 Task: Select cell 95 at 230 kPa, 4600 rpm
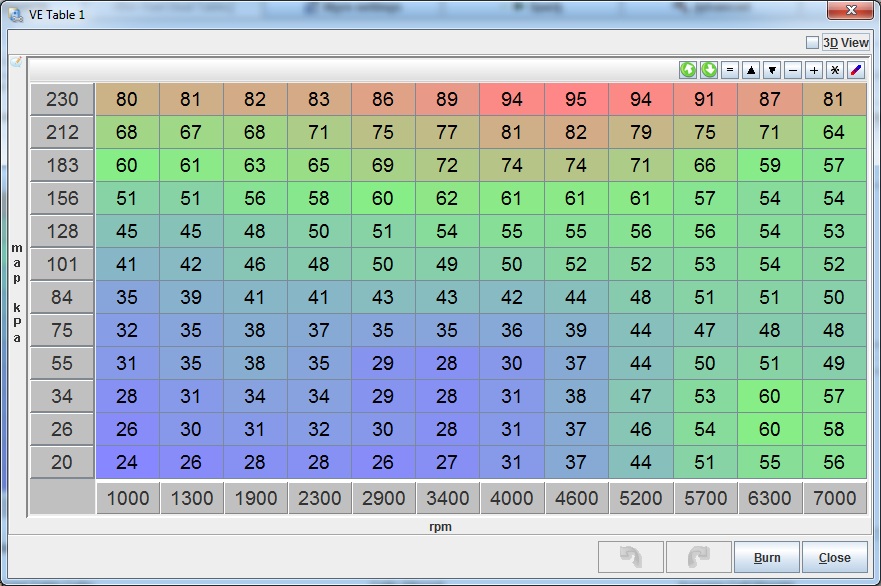point(576,99)
